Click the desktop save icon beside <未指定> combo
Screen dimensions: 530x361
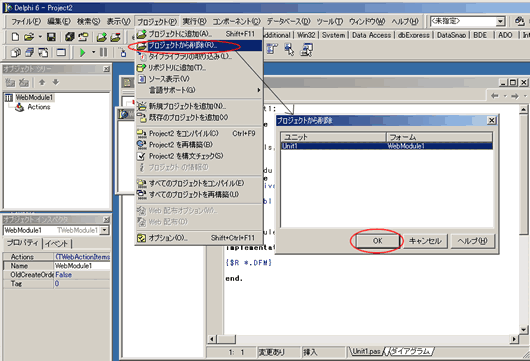coord(519,21)
